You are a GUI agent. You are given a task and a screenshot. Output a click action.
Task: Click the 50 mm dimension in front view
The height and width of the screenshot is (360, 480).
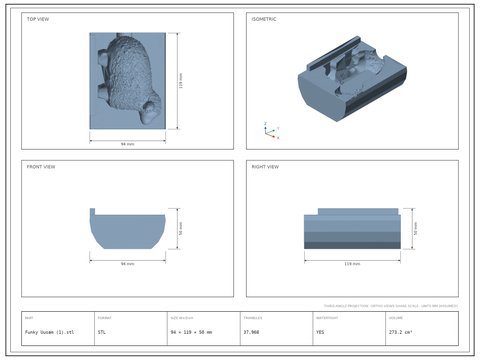pyautogui.click(x=181, y=229)
